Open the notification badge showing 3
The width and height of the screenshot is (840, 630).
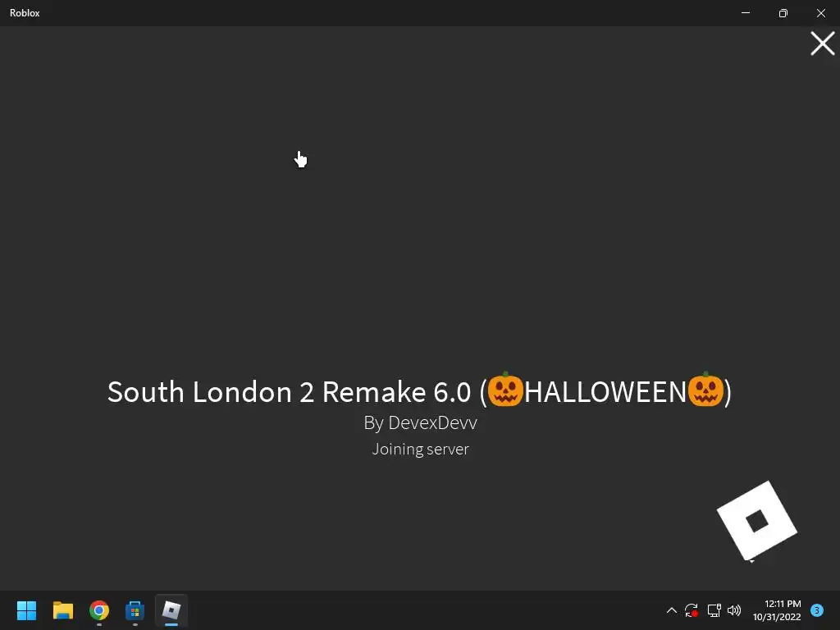pyautogui.click(x=817, y=609)
